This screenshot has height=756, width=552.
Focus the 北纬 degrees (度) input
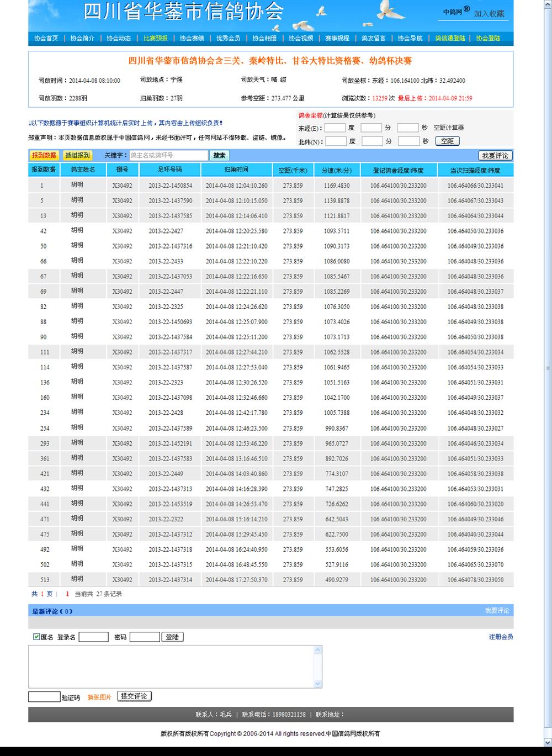pyautogui.click(x=336, y=141)
